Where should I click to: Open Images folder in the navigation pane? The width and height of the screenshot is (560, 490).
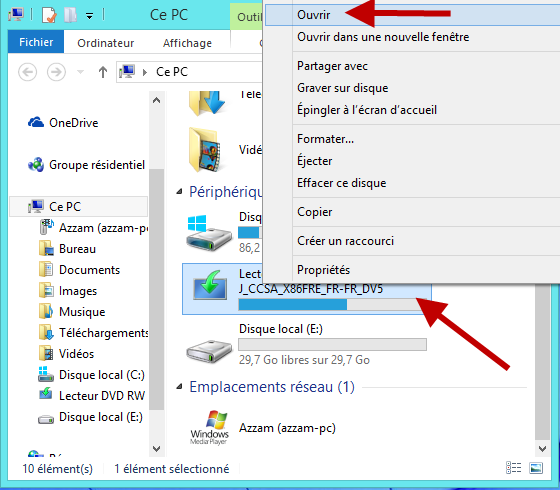click(68, 291)
